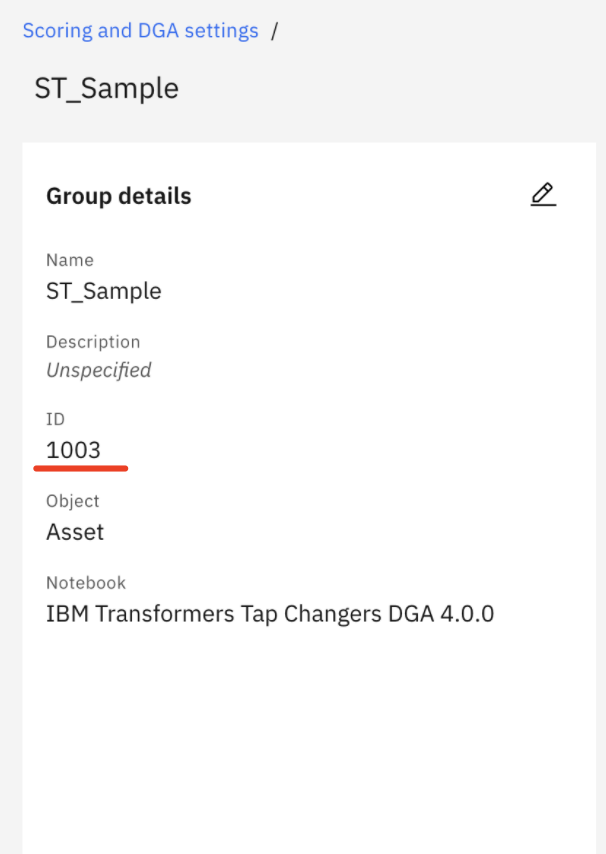
Task: Click the Object field label
Action: tap(72, 501)
